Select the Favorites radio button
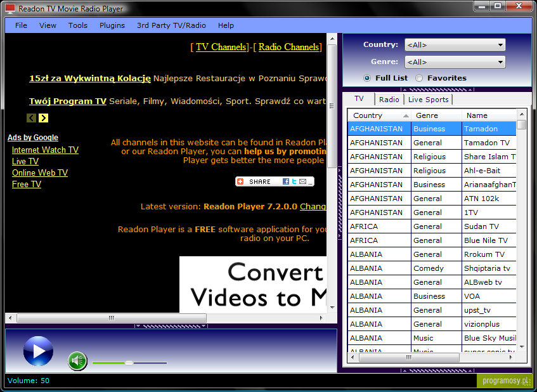Screen dimensions: 537x392 [x=419, y=78]
